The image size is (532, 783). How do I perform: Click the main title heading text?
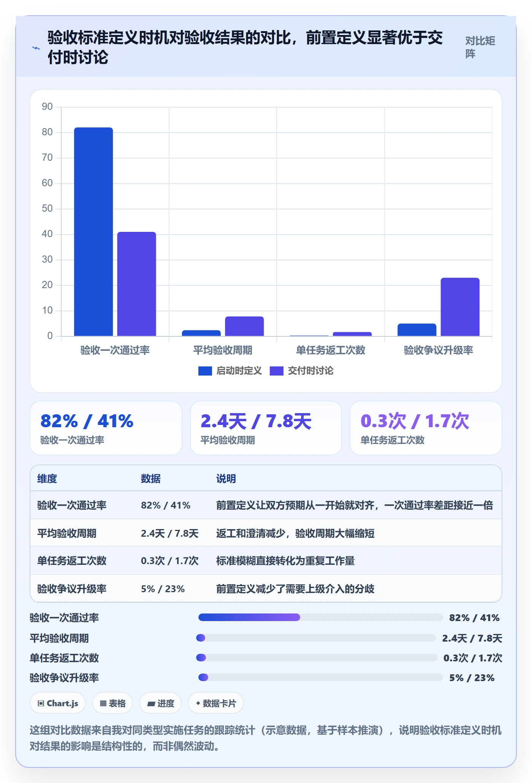pyautogui.click(x=245, y=48)
